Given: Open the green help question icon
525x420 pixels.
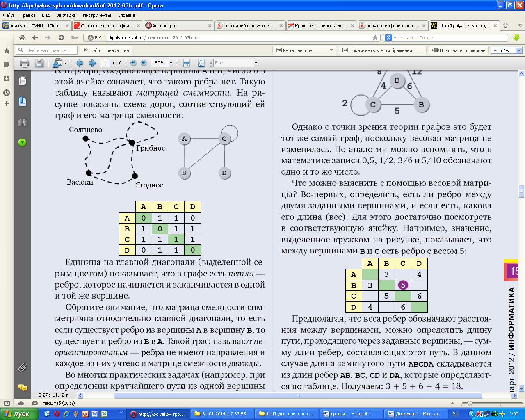Looking at the screenshot, I should click(23, 142).
